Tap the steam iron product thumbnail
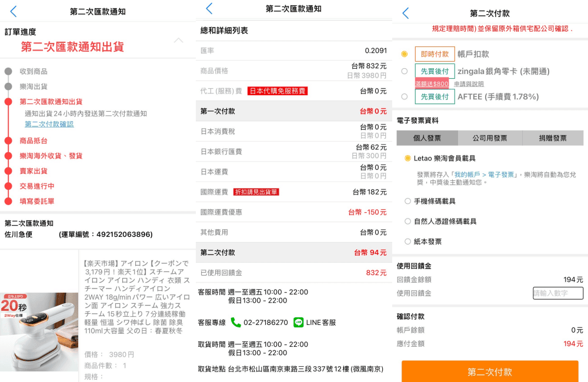Screen dimensions: 588x382 pyautogui.click(x=39, y=331)
